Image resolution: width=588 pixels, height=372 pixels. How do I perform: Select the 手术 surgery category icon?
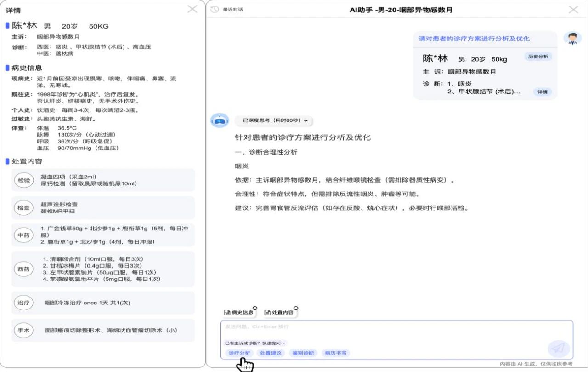coord(24,330)
